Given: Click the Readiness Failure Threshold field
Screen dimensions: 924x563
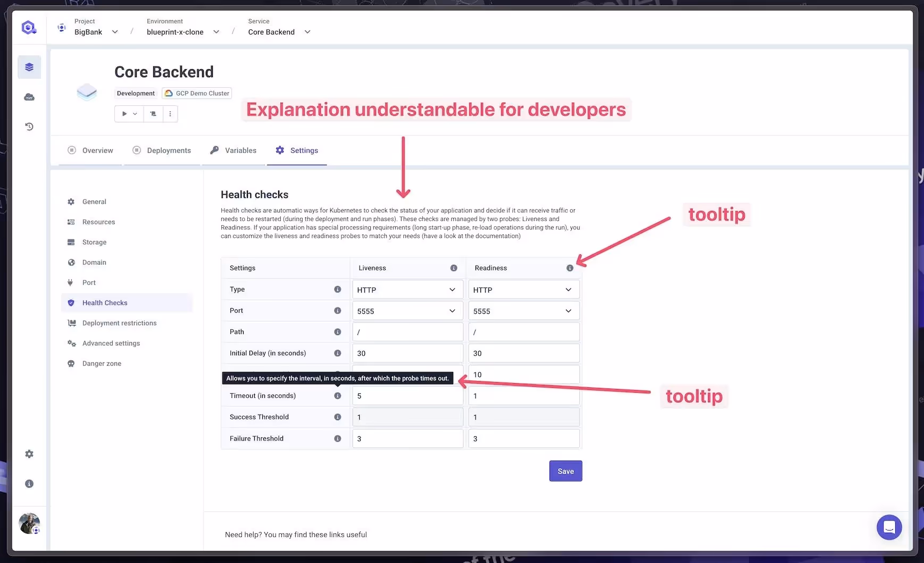Looking at the screenshot, I should coord(524,438).
